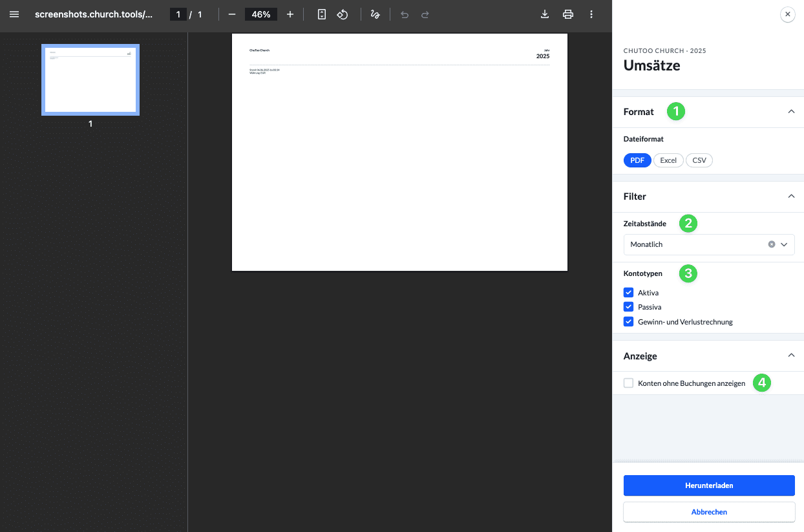Screen dimensions: 804x532
Task: Click the Herunterladen button
Action: pos(709,485)
